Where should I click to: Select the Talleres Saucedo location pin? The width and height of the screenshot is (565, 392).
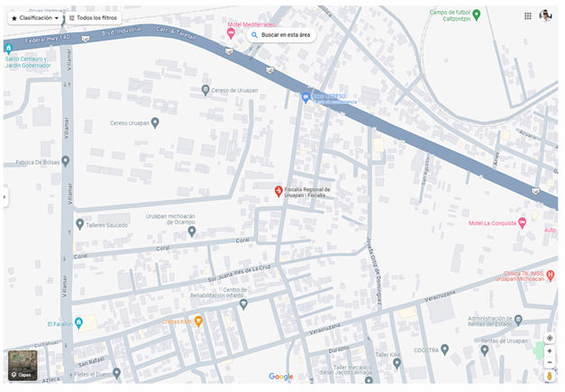pyautogui.click(x=80, y=224)
